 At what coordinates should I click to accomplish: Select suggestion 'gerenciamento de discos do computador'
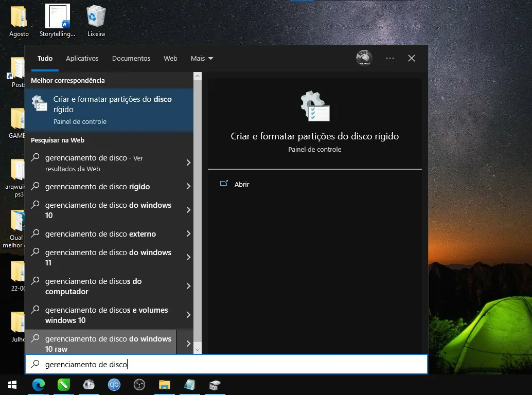tap(101, 286)
